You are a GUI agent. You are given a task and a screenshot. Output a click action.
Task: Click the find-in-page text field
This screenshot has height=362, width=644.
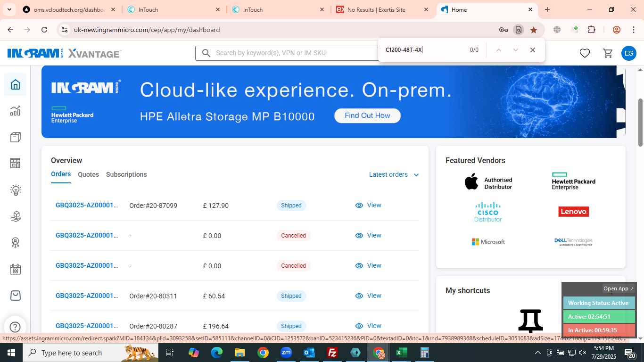423,50
